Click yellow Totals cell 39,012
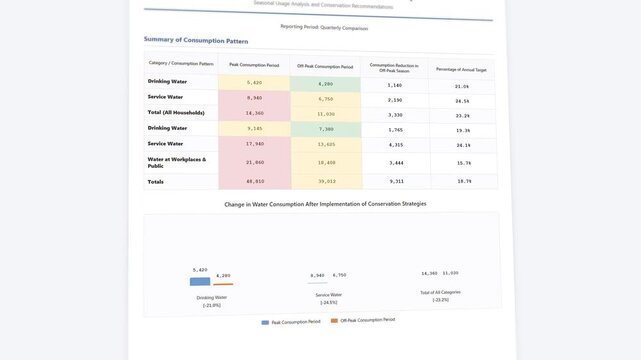This screenshot has height=360, width=641. coord(327,181)
